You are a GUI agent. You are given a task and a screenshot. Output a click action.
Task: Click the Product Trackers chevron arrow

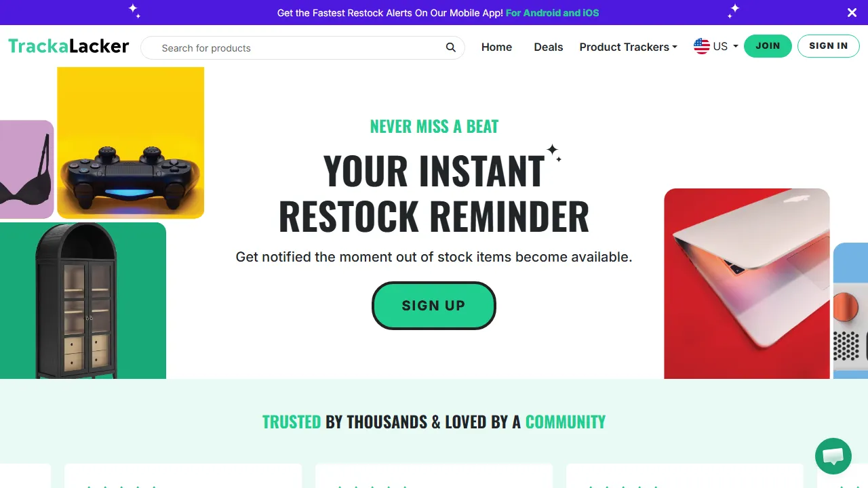pos(675,47)
